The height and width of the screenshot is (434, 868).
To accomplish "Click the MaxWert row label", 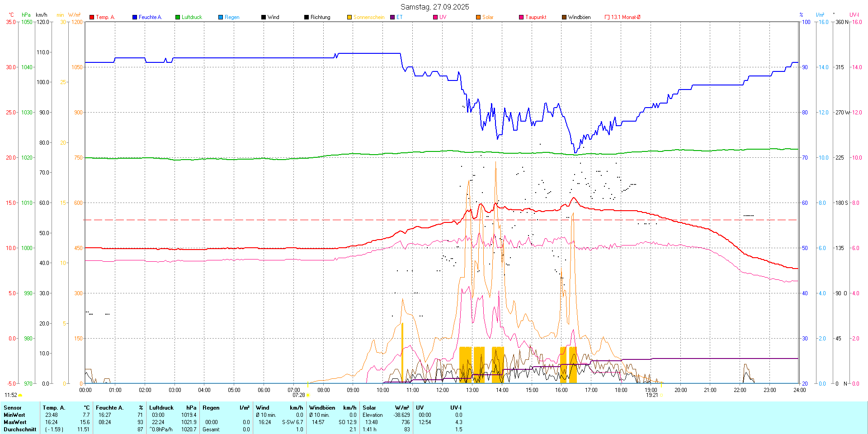I will [x=15, y=422].
